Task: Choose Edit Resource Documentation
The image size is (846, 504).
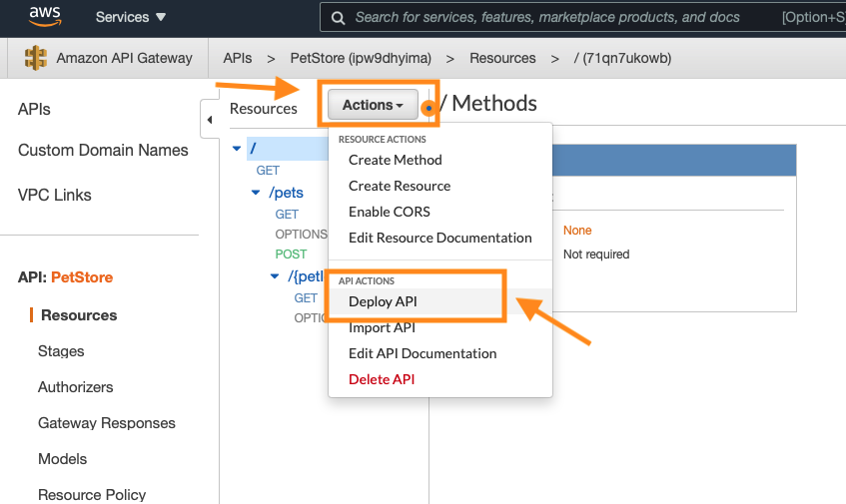Action: tap(439, 238)
